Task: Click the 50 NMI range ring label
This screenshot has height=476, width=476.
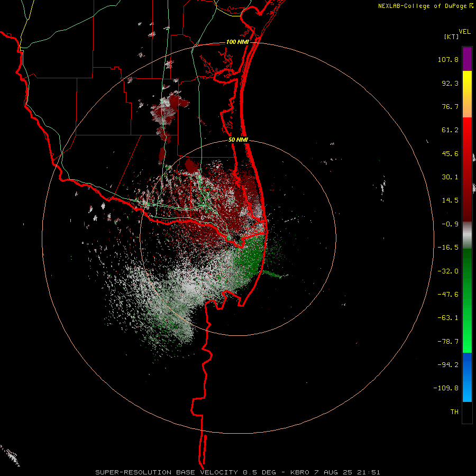Action: point(239,140)
